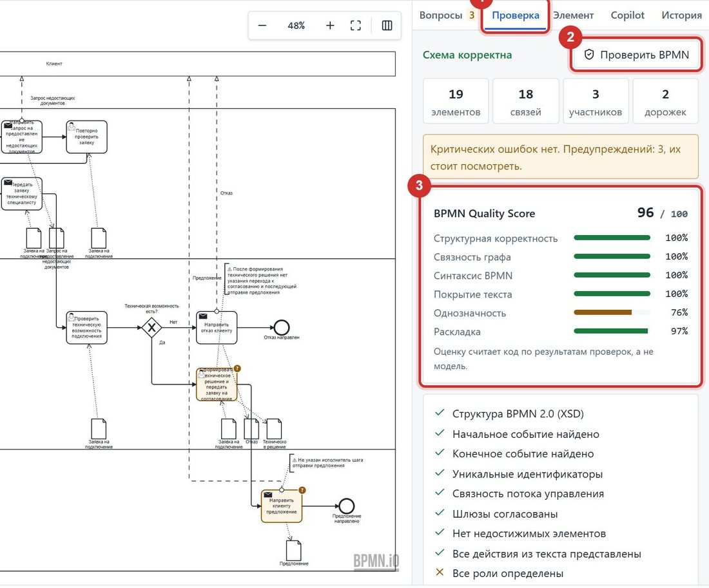Click the 'Однозначность' 76% progress bar
709x588 pixels.
(x=612, y=312)
